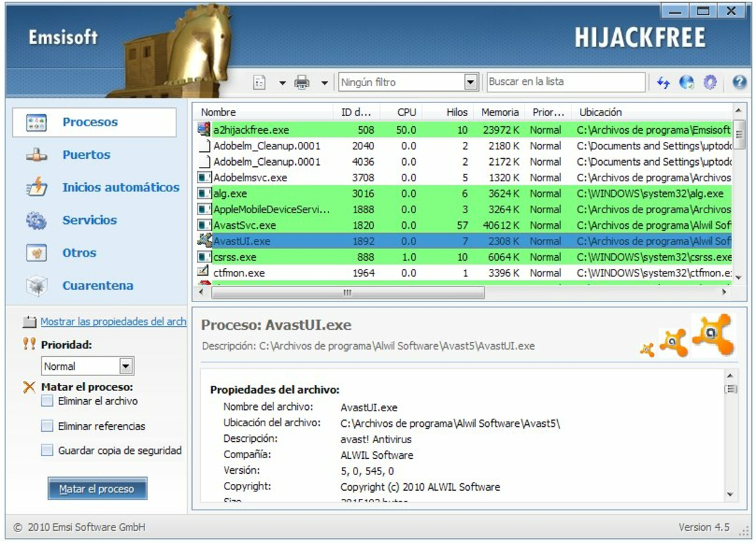Click the Cuarentena cube icon
This screenshot has width=756, height=543.
click(37, 286)
